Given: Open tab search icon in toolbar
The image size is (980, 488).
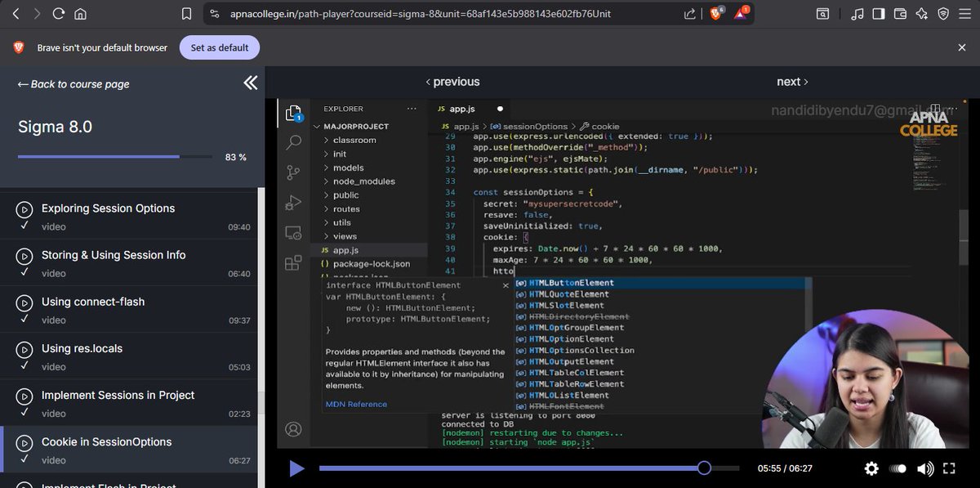Looking at the screenshot, I should click(823, 14).
